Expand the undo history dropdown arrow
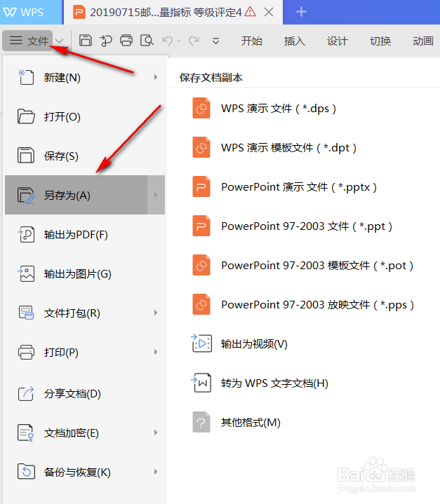The width and height of the screenshot is (440, 504). click(179, 41)
